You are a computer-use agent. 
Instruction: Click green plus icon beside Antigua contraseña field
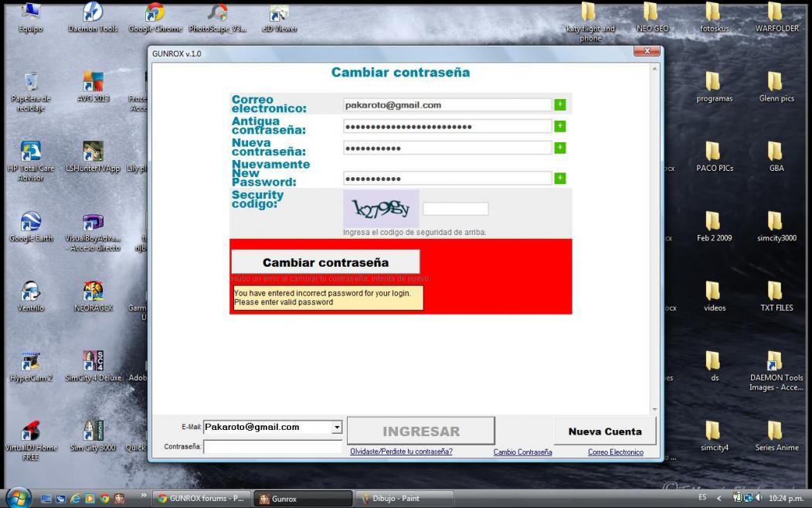560,126
